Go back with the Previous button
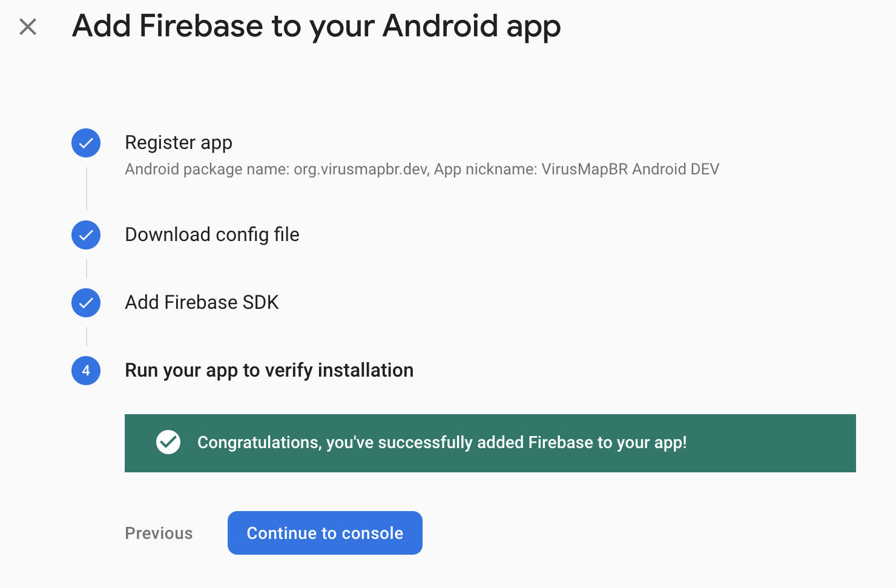The width and height of the screenshot is (896, 588). 159,533
